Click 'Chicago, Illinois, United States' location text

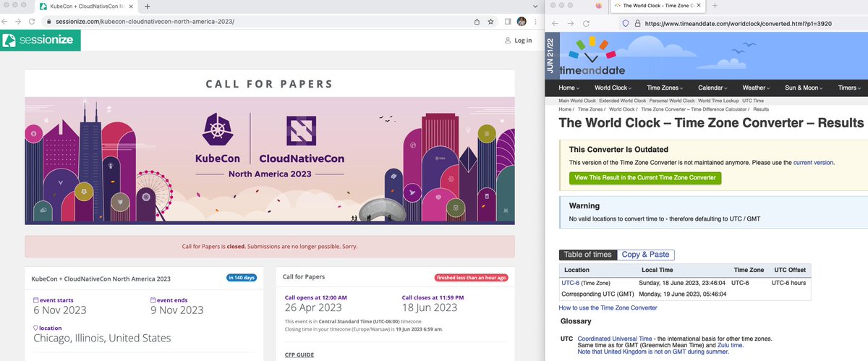[102, 338]
